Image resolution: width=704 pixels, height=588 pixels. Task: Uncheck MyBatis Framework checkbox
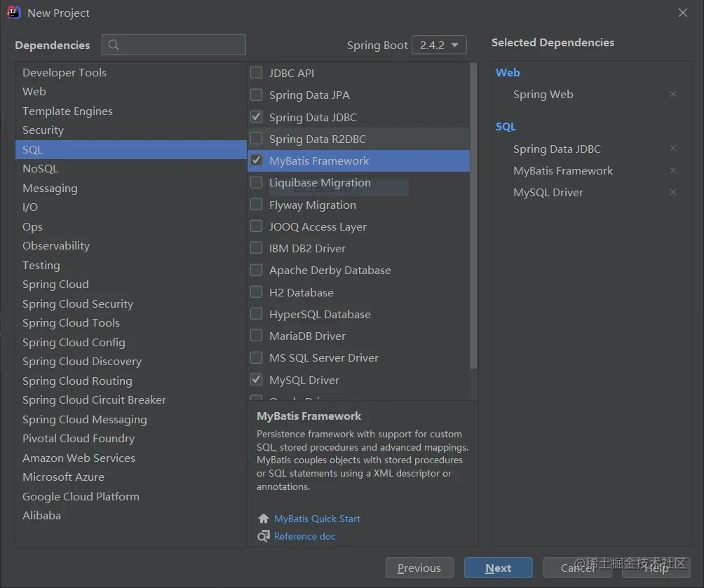[x=257, y=160]
